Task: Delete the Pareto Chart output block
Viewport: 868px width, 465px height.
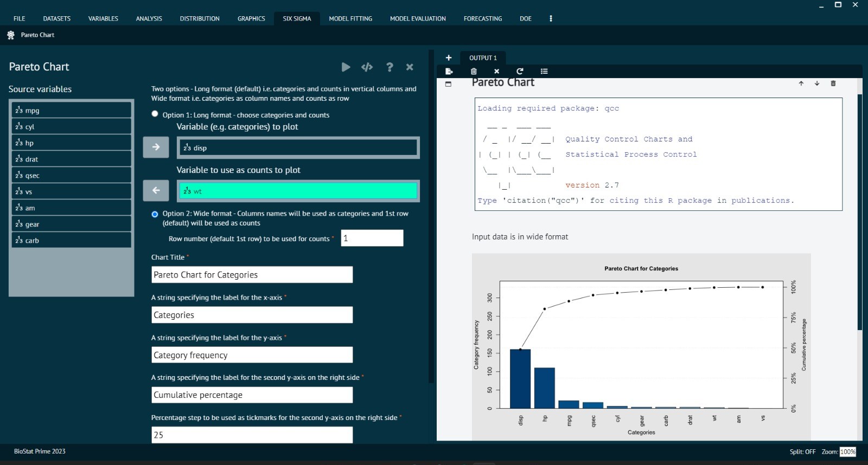Action: pyautogui.click(x=833, y=83)
